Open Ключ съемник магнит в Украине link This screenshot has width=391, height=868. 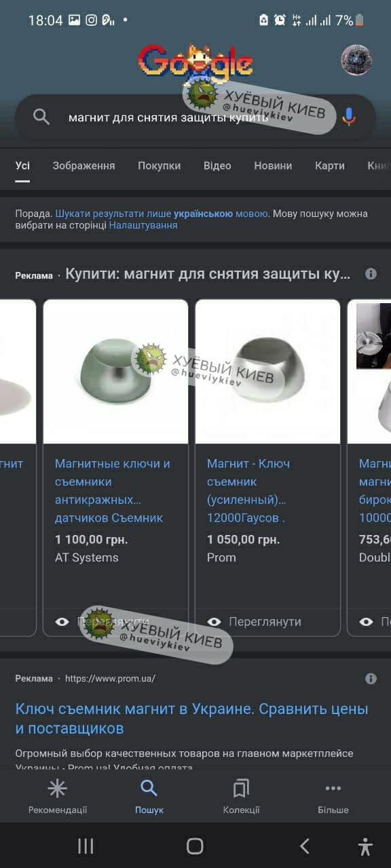pyautogui.click(x=191, y=719)
